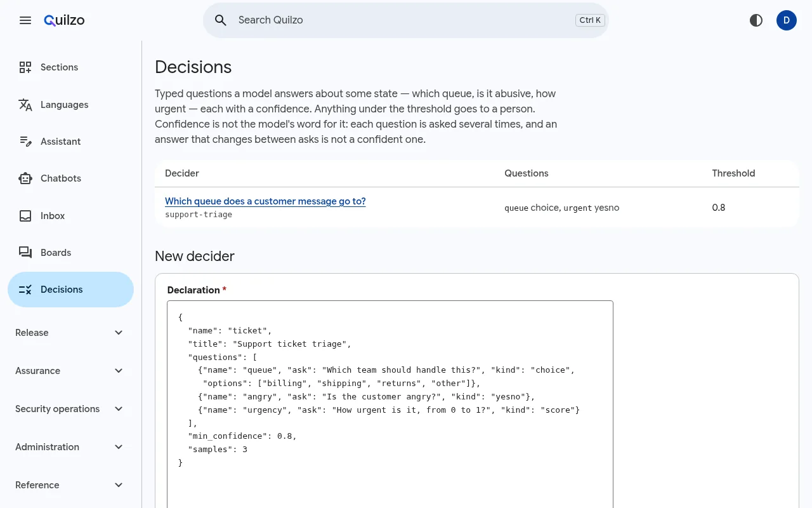812x508 pixels.
Task: Expand the Release section
Action: pos(70,333)
